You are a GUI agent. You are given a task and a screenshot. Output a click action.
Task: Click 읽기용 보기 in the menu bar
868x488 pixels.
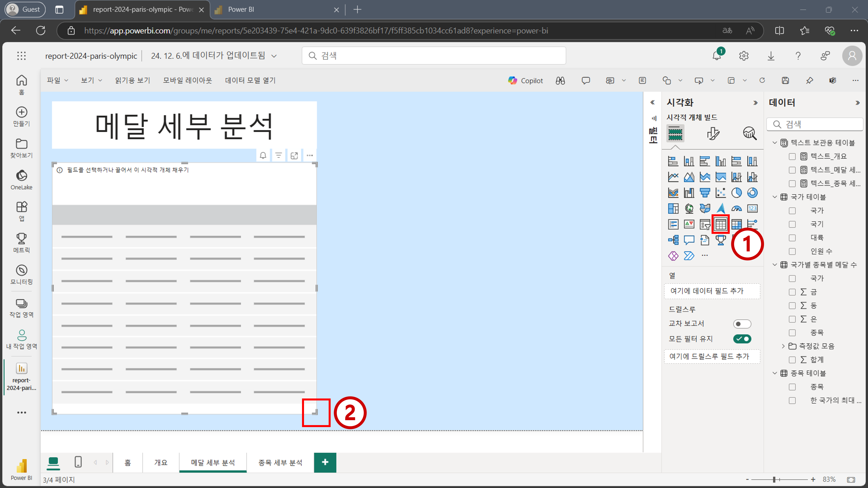[132, 80]
